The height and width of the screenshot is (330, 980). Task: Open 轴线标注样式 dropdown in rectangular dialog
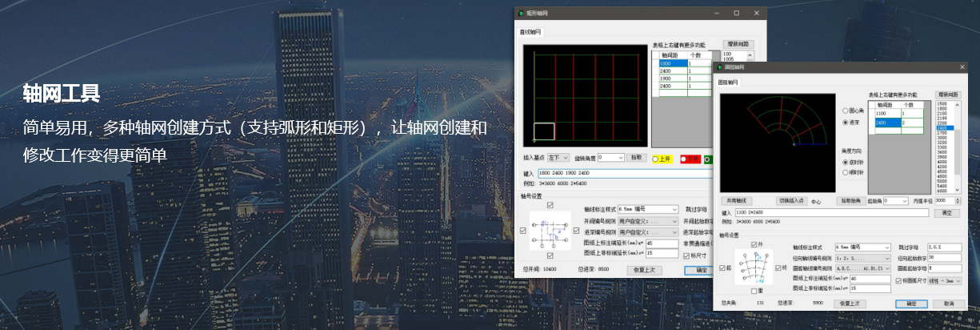click(648, 209)
